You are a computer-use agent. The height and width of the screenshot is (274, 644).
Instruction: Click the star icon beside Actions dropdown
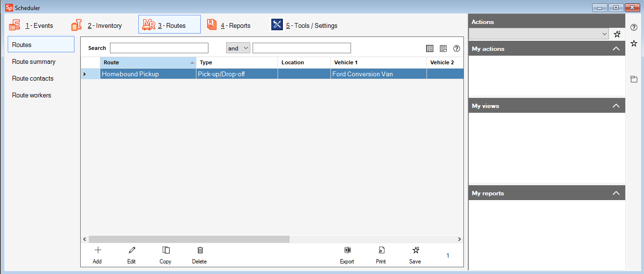tap(618, 34)
